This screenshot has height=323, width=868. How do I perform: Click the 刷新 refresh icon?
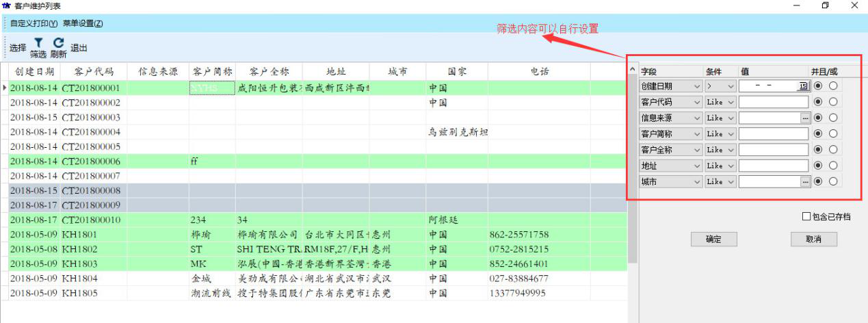pos(58,48)
